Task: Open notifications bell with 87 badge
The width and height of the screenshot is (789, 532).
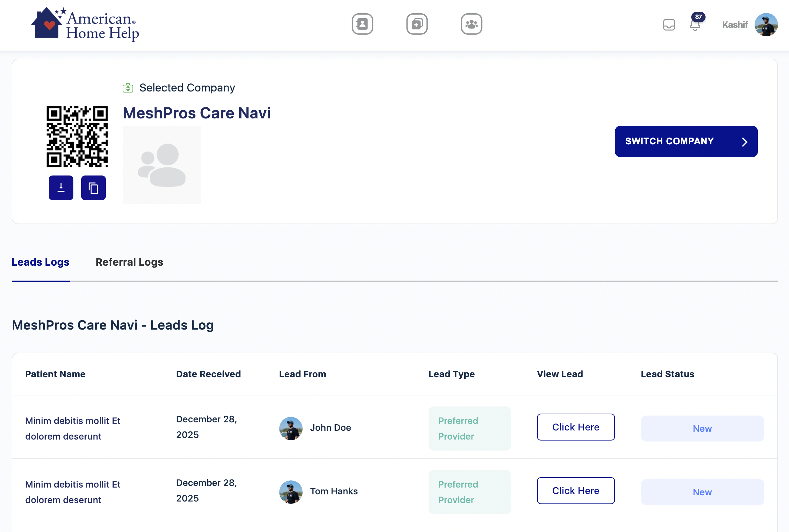Action: pyautogui.click(x=695, y=25)
